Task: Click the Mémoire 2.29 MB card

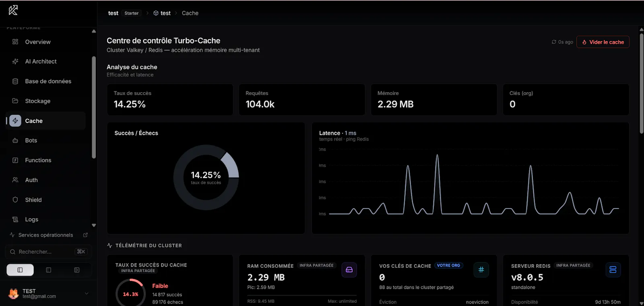Action: 434,99
